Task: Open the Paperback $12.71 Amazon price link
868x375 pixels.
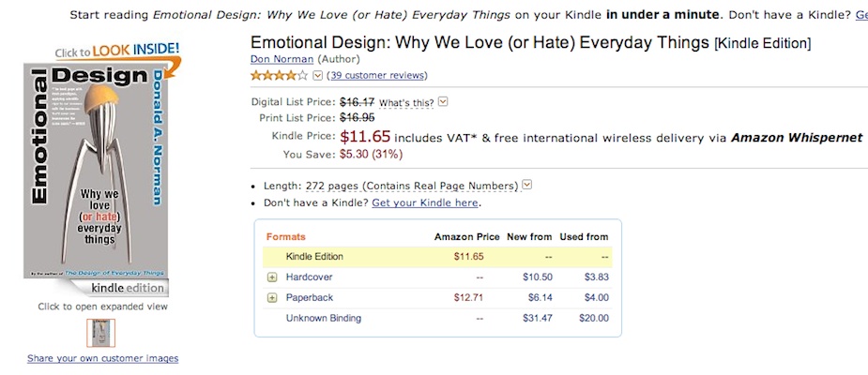Action: [468, 297]
